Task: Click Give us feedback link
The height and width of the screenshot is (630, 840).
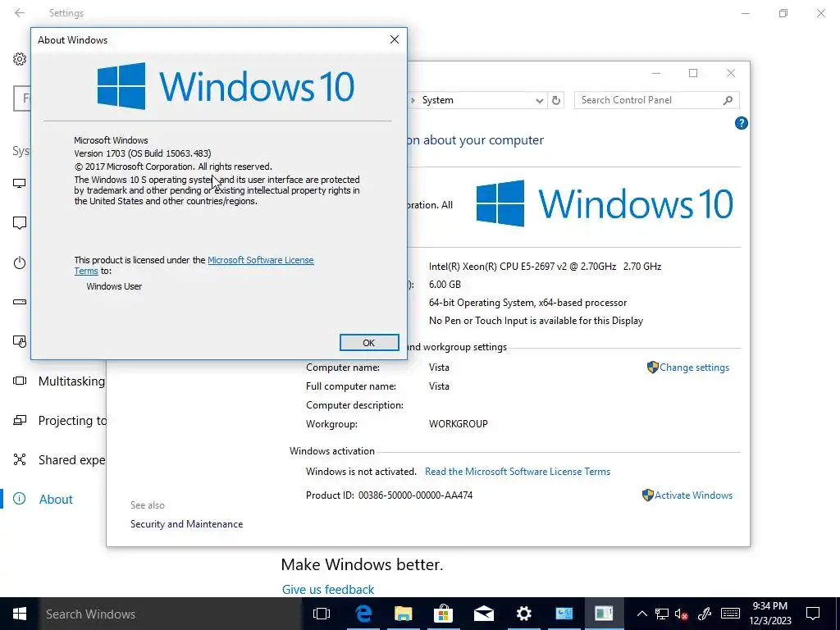Action: 328,589
